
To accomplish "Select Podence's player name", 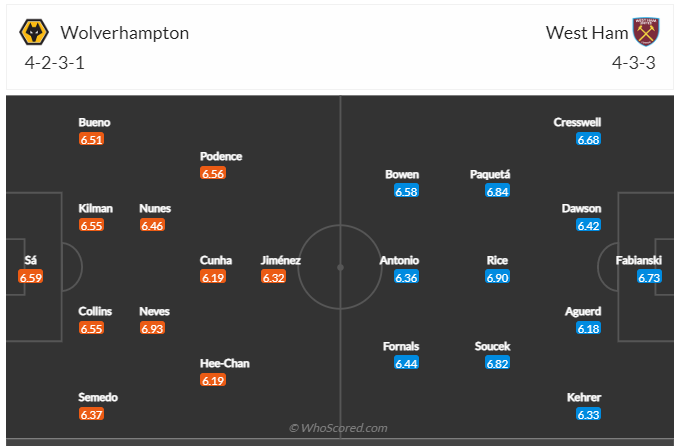I will point(221,156).
